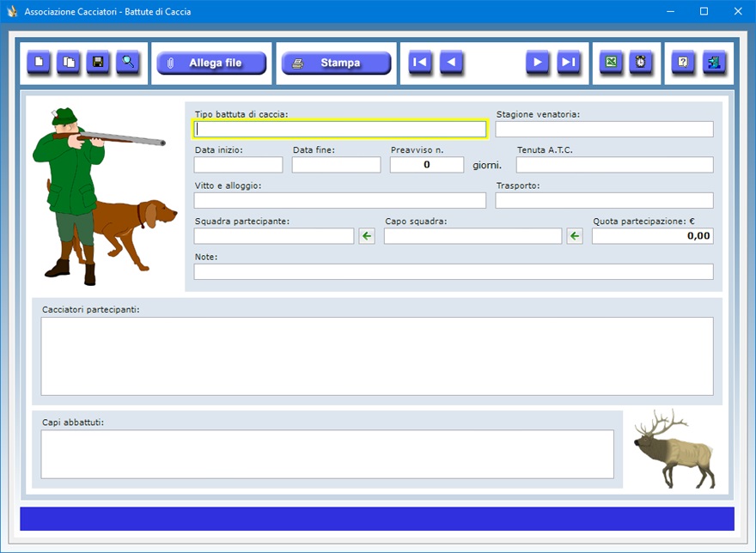
Task: Click the application icon in the title bar
Action: click(12, 11)
